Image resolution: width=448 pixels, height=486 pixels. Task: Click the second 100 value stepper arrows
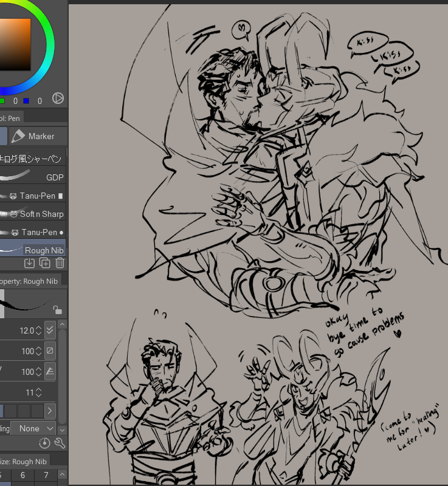(x=38, y=372)
